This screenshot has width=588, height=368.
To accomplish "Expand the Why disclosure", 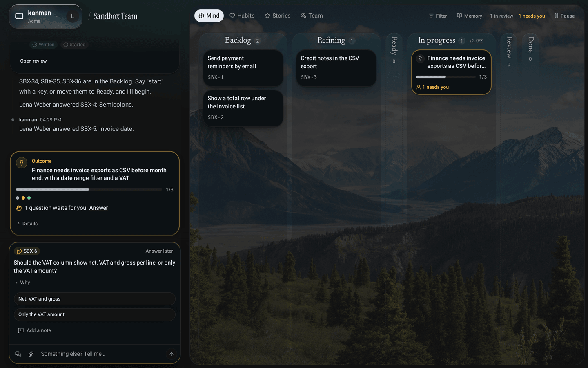I will (x=22, y=283).
